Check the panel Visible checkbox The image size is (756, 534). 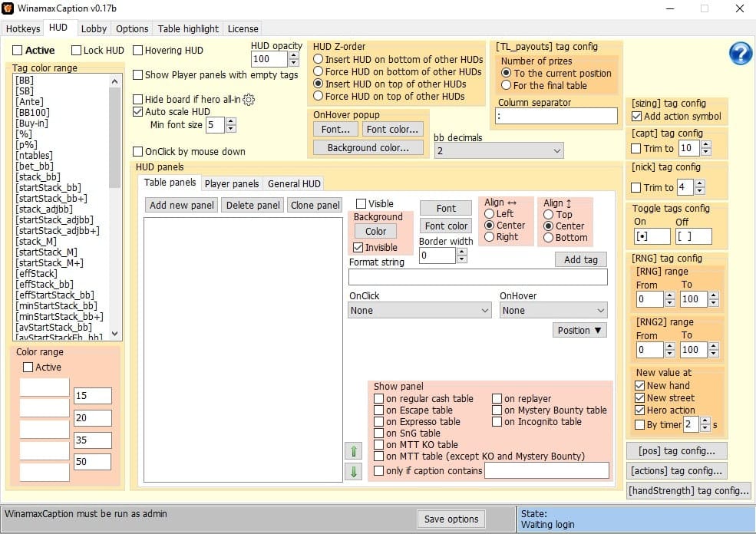tap(361, 203)
